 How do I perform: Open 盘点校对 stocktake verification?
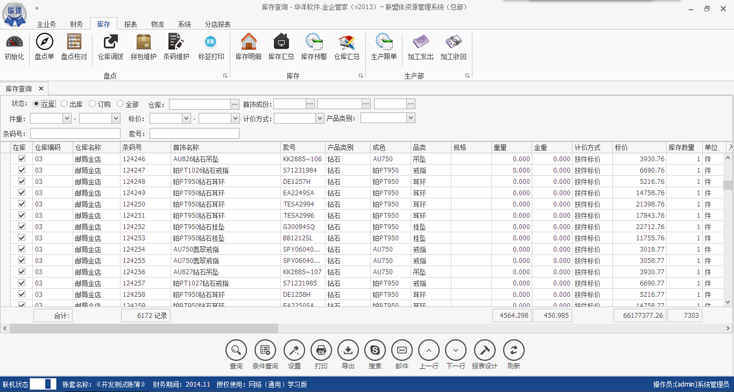74,47
